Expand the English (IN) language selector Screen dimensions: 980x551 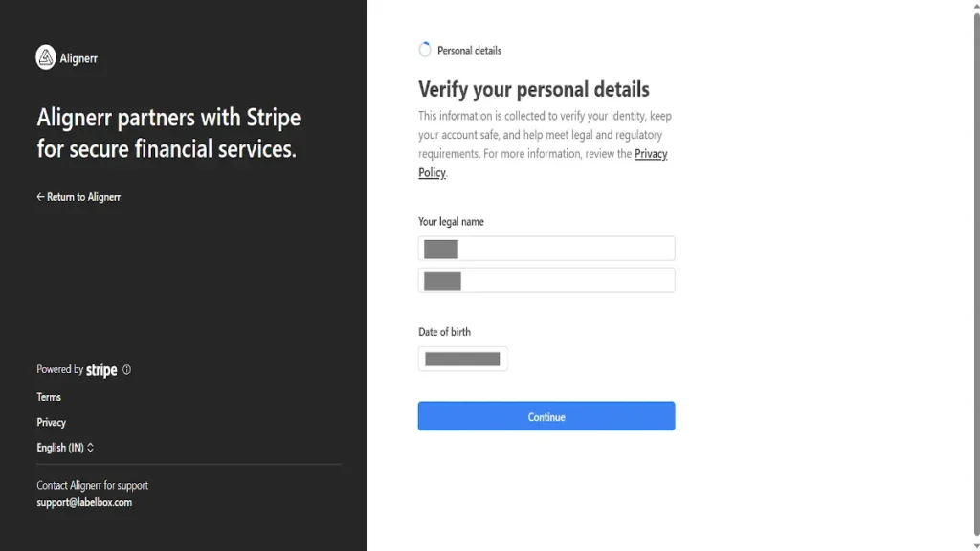[65, 448]
